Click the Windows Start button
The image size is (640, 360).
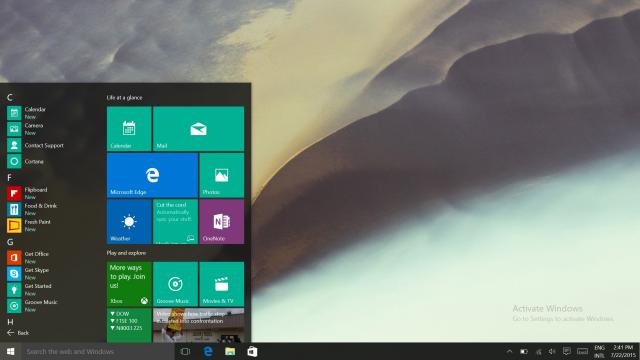click(11, 351)
